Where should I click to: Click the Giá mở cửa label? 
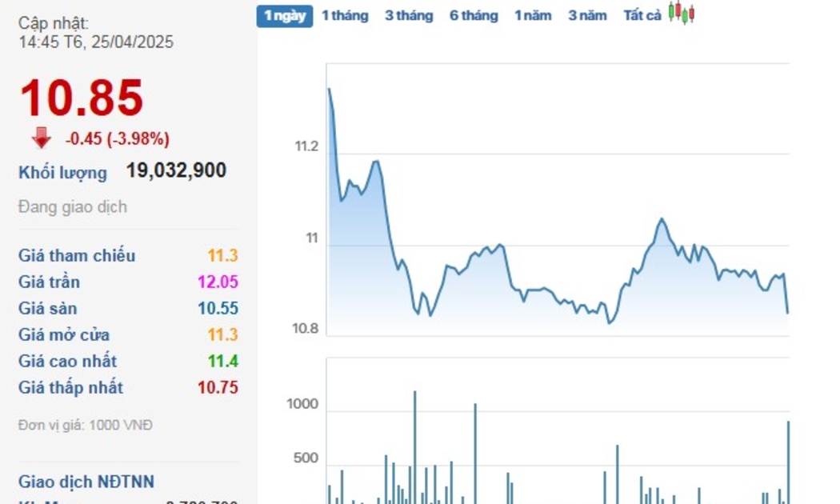click(x=64, y=335)
